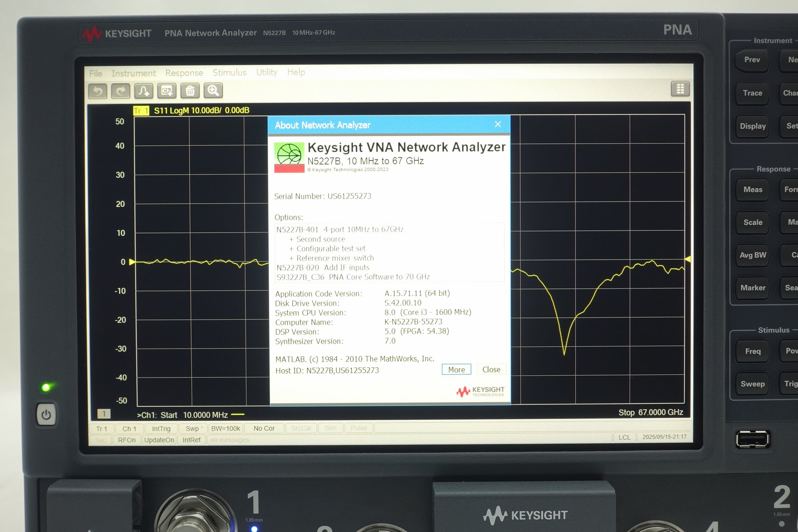Click the left reference level marker triangle
The height and width of the screenshot is (532, 798).
[x=132, y=262]
